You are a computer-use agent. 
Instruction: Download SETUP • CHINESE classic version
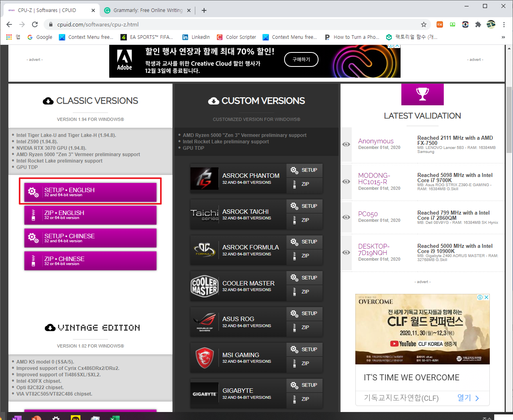[90, 238]
